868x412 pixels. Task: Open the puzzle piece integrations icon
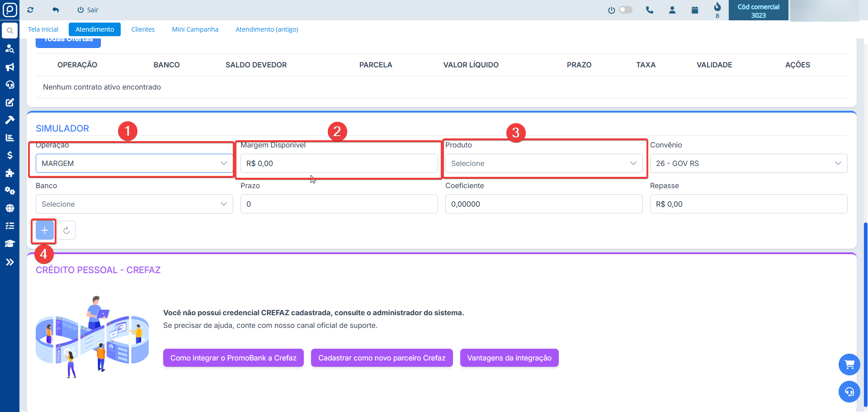click(x=9, y=173)
